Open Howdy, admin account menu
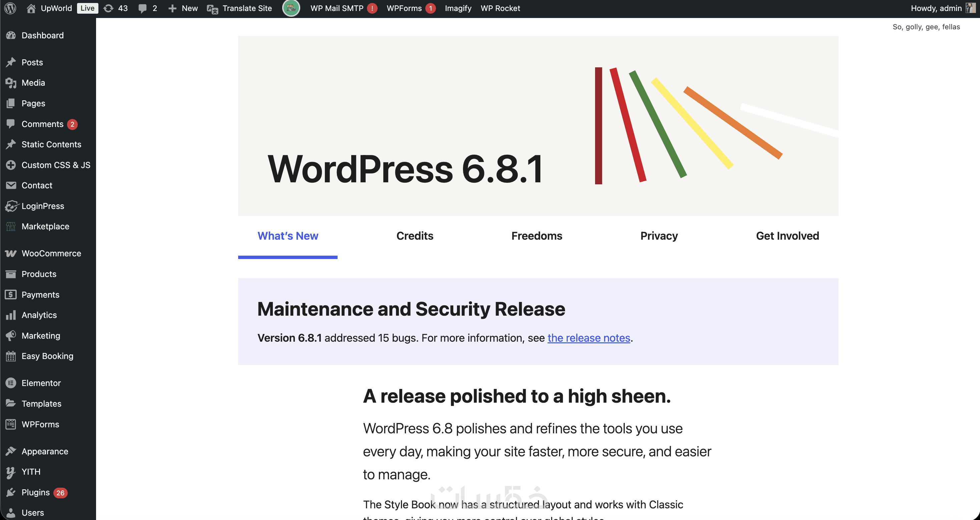The width and height of the screenshot is (980, 520). [936, 8]
